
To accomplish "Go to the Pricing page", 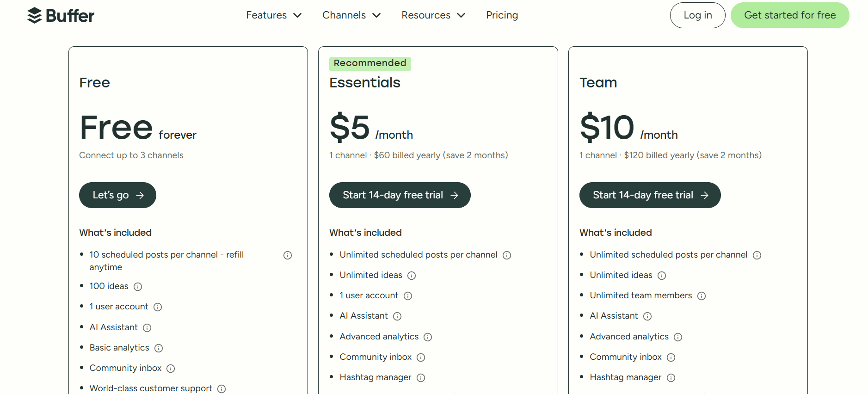I will click(x=502, y=15).
